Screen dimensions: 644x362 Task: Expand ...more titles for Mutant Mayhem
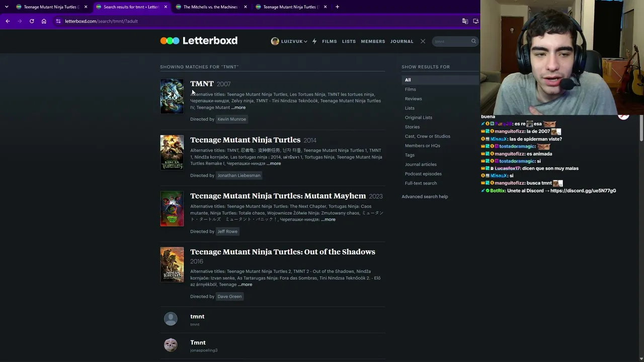[328, 219]
